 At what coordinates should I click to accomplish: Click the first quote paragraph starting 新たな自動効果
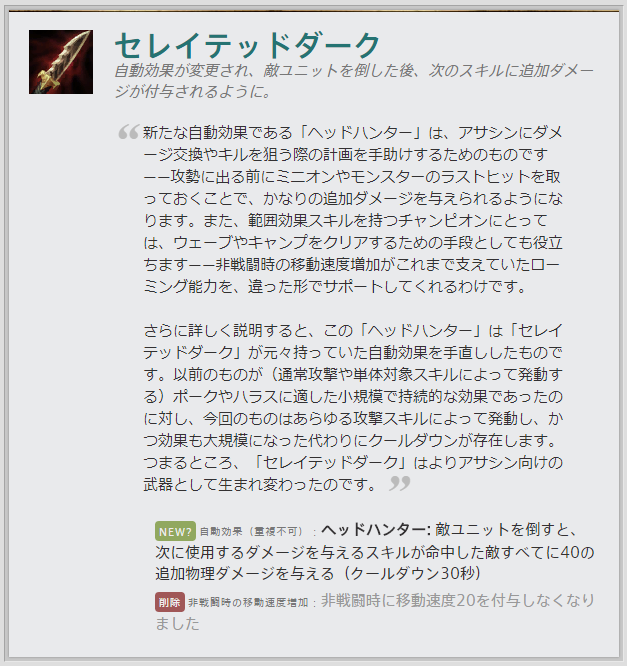point(353,210)
